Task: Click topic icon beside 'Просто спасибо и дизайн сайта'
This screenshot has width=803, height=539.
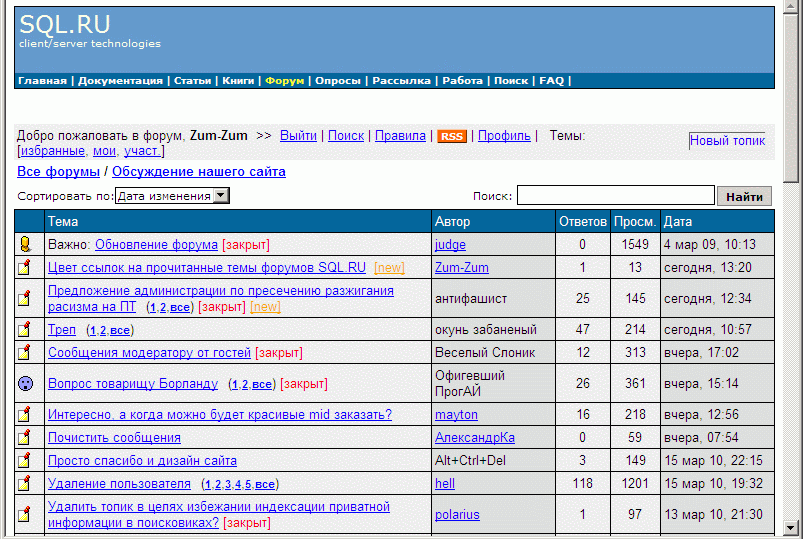Action: coord(25,460)
